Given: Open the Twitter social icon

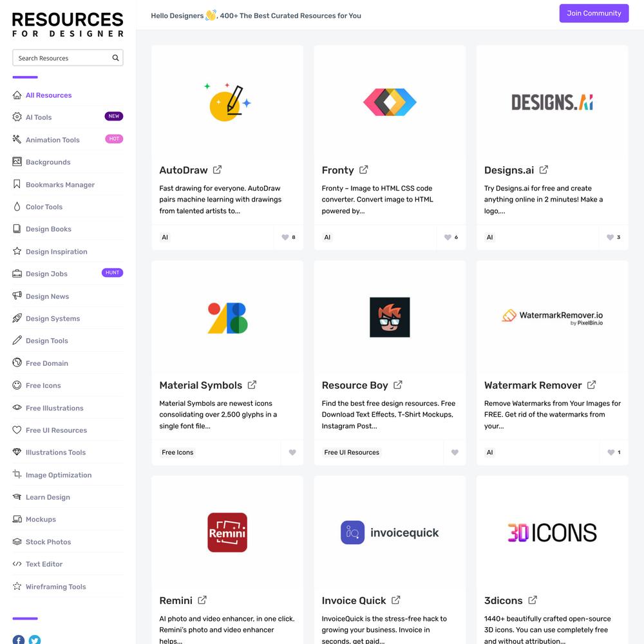Looking at the screenshot, I should pos(35,640).
